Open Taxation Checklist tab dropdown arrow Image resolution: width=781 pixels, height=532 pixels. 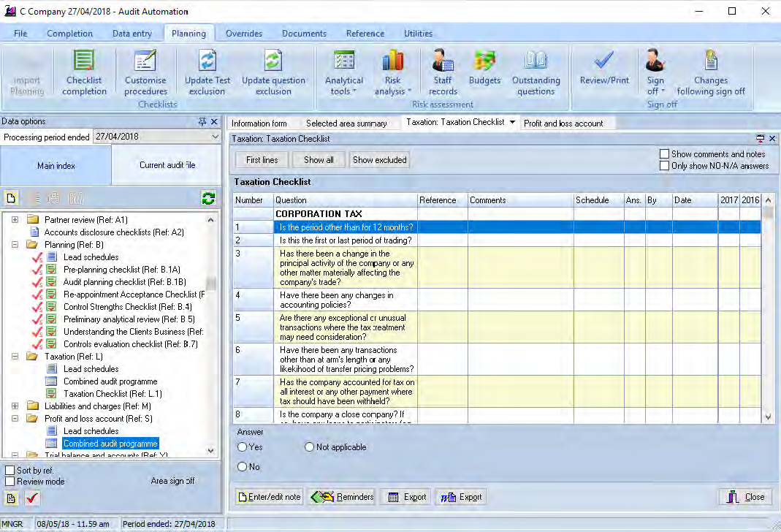tap(512, 122)
